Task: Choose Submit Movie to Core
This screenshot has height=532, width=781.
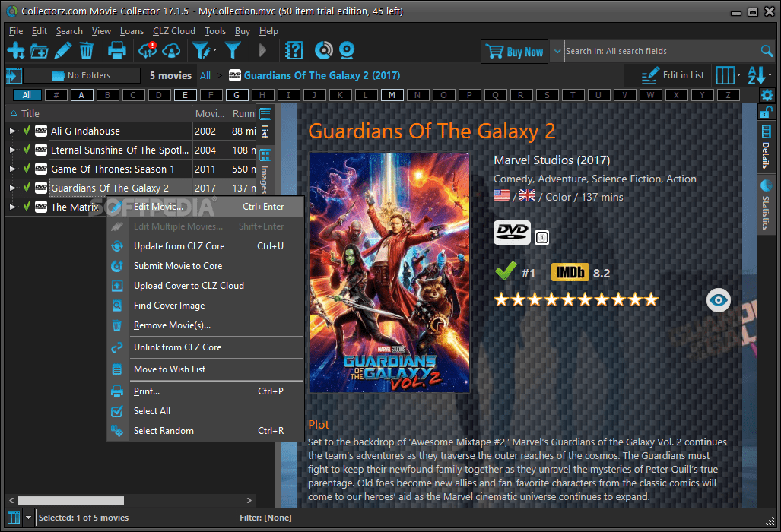Action: 205,266
